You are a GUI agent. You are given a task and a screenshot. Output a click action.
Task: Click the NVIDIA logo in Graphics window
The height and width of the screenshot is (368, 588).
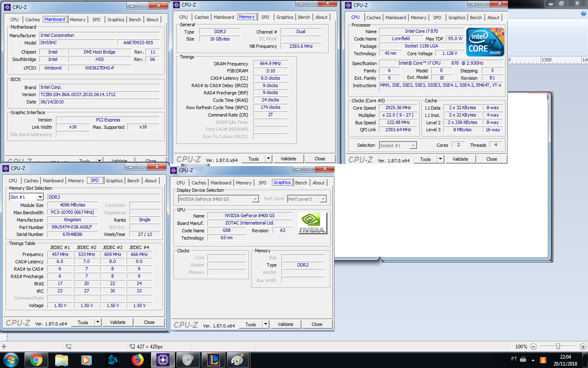pyautogui.click(x=312, y=223)
